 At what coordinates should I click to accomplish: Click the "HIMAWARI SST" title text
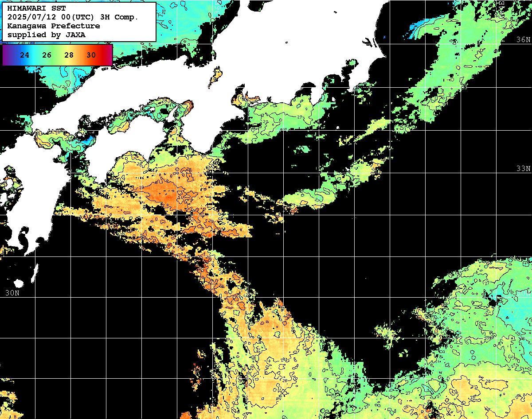[36, 8]
